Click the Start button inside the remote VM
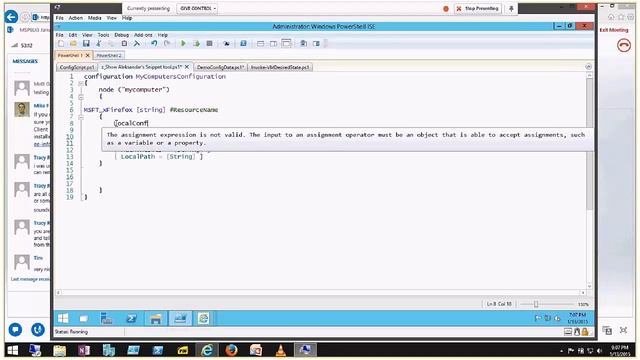The height and width of the screenshot is (360, 640). click(x=63, y=318)
